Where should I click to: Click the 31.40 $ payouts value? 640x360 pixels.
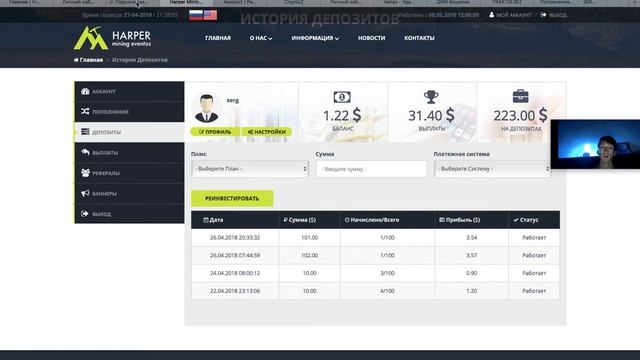click(431, 116)
